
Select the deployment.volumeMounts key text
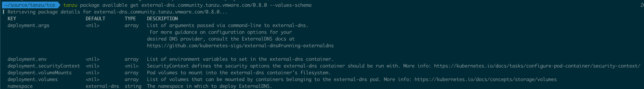[39, 73]
